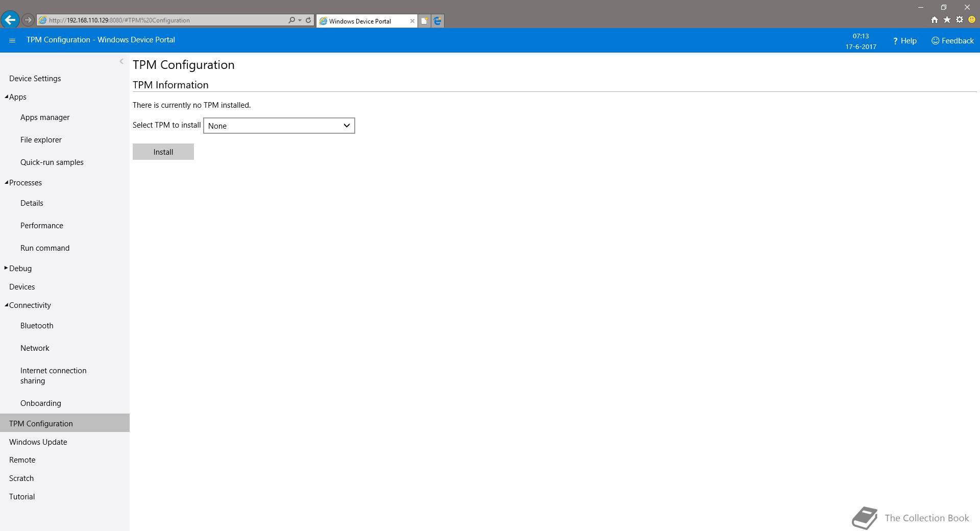Click the Edge icon beside the tabs
The width and height of the screenshot is (980, 531).
[437, 21]
